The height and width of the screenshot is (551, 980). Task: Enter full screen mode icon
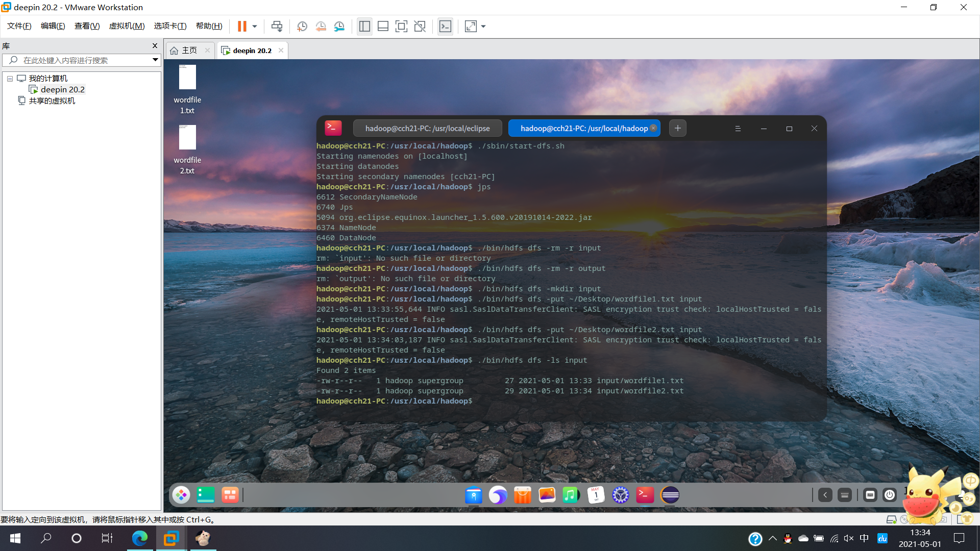[x=401, y=27]
